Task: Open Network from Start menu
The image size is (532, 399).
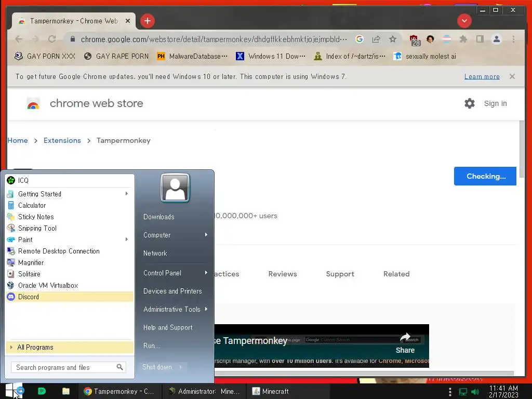Action: (155, 253)
